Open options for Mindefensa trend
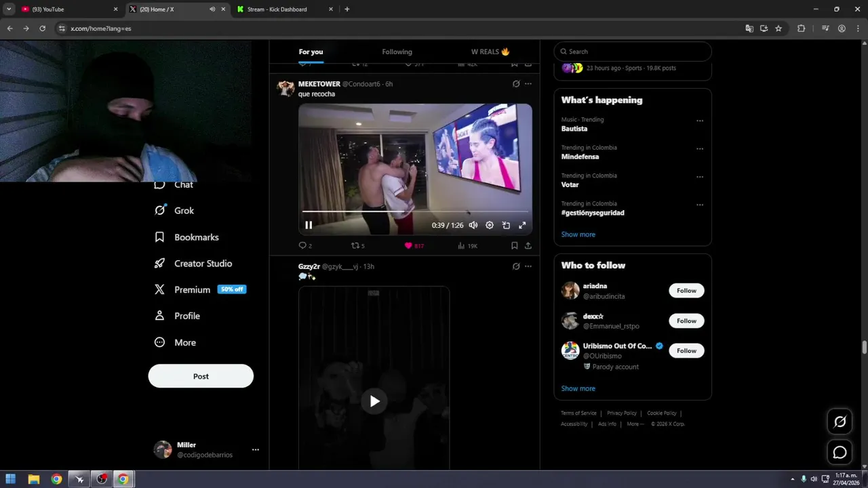This screenshot has height=488, width=868. 700,148
